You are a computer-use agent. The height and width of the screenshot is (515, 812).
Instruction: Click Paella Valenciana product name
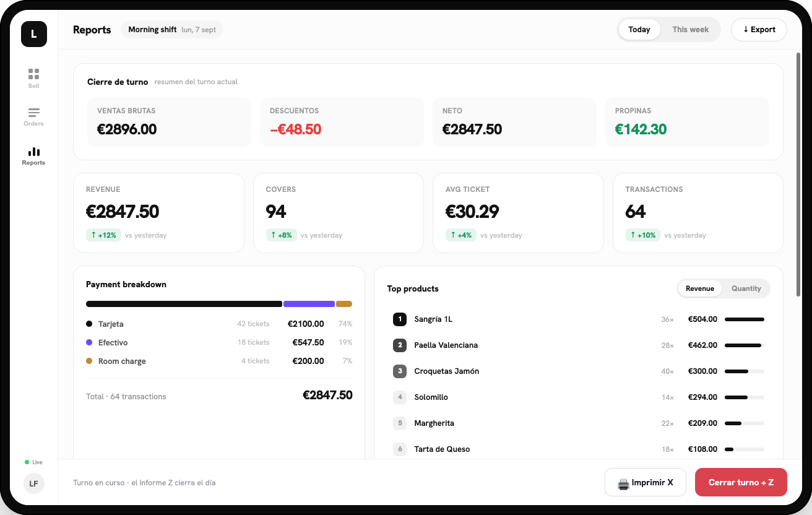click(x=446, y=345)
